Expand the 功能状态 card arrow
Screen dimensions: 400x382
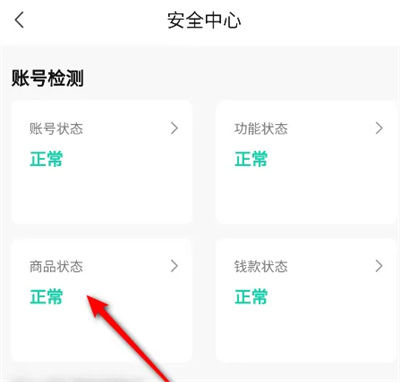tap(379, 128)
